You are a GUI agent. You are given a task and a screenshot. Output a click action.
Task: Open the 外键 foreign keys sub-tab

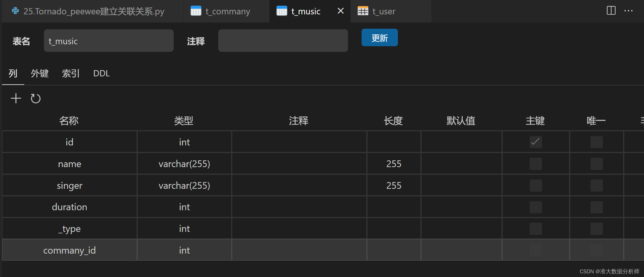[40, 74]
